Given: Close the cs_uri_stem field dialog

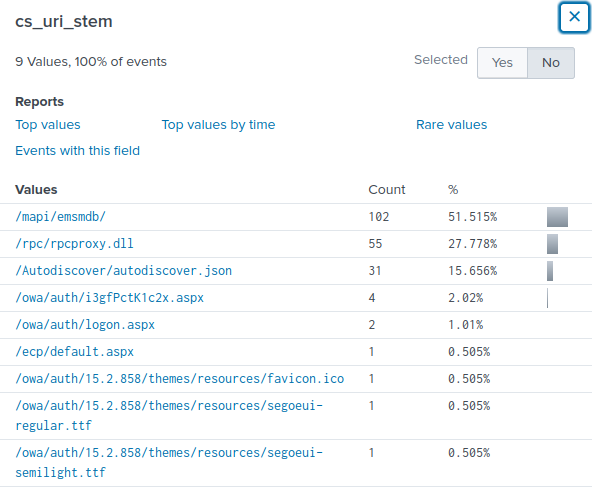Looking at the screenshot, I should [x=574, y=17].
